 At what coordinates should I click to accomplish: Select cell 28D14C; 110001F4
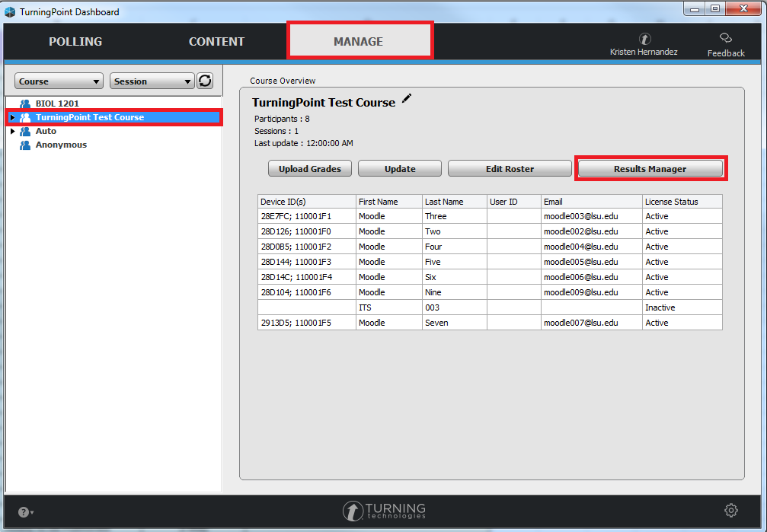(307, 277)
